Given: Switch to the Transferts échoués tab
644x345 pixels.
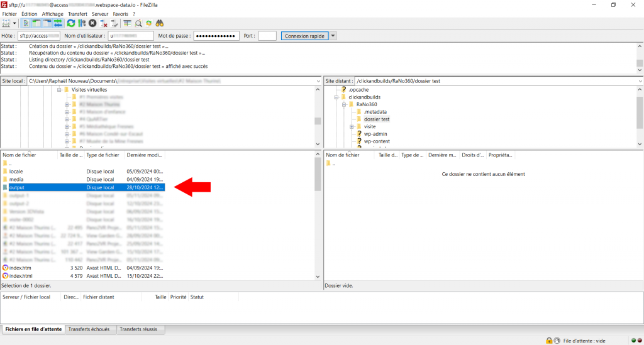Looking at the screenshot, I should (x=89, y=329).
